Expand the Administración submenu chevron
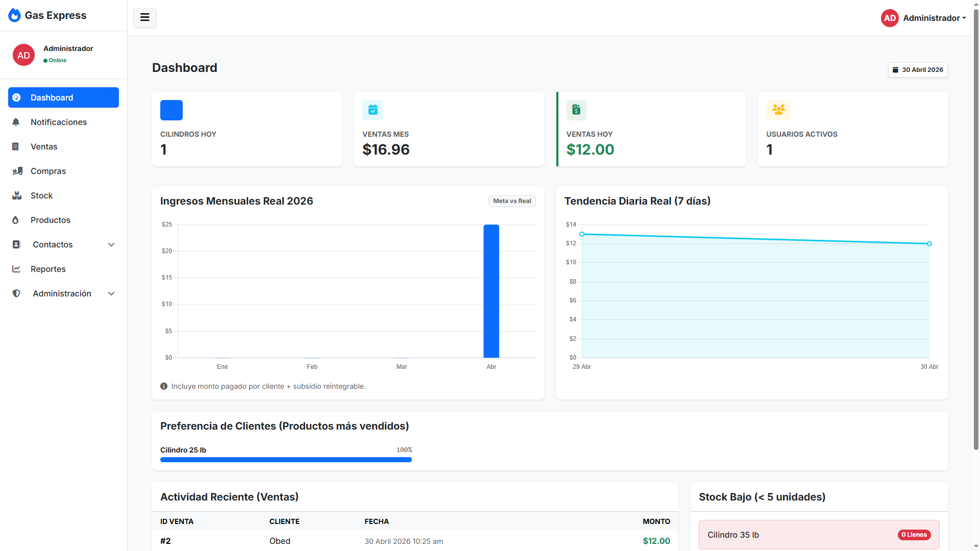Screen dimensions: 980x551 tap(111, 293)
